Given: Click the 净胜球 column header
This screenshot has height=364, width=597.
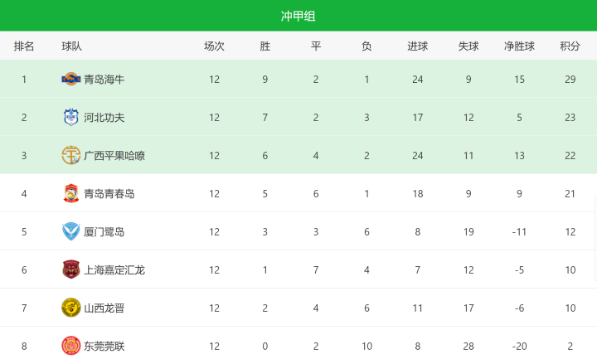Looking at the screenshot, I should [x=520, y=46].
